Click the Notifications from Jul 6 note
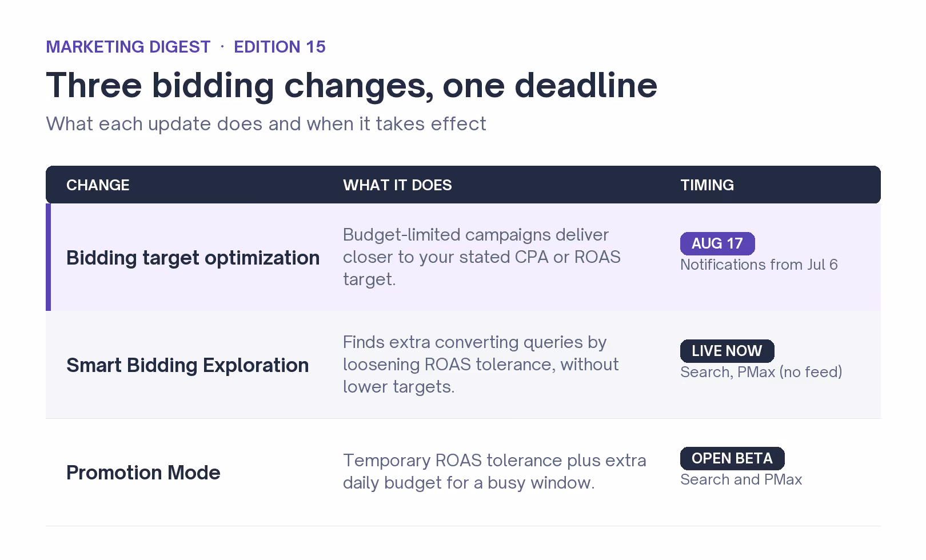 tap(759, 265)
